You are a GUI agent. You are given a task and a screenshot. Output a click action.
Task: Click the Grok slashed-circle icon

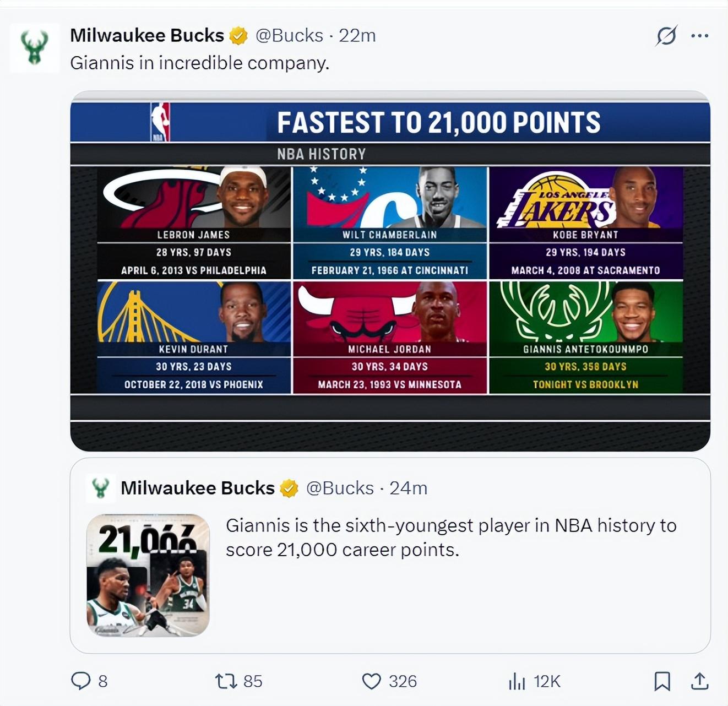coord(666,36)
